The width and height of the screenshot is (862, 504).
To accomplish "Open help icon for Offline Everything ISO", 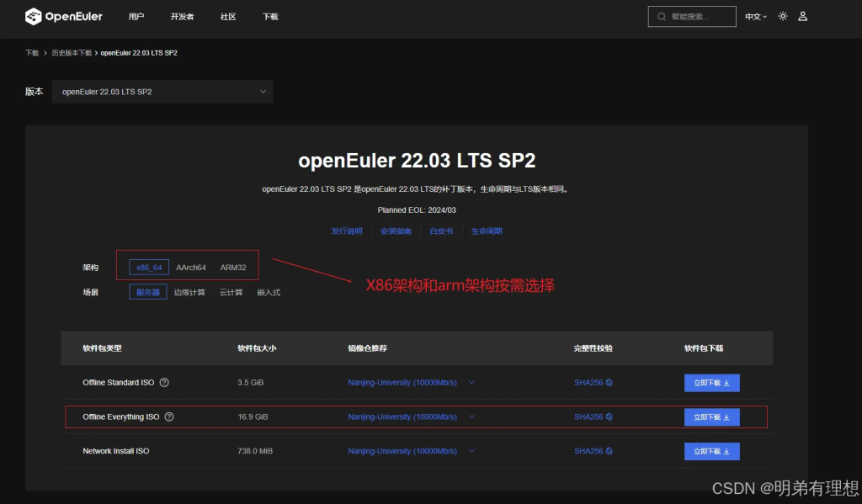I will 169,416.
